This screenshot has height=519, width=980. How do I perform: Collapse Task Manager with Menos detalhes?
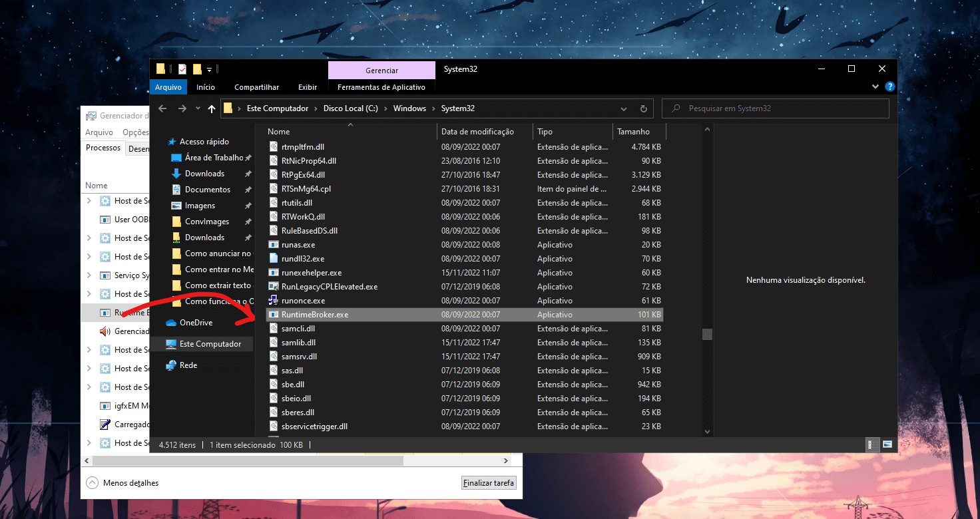pyautogui.click(x=123, y=483)
